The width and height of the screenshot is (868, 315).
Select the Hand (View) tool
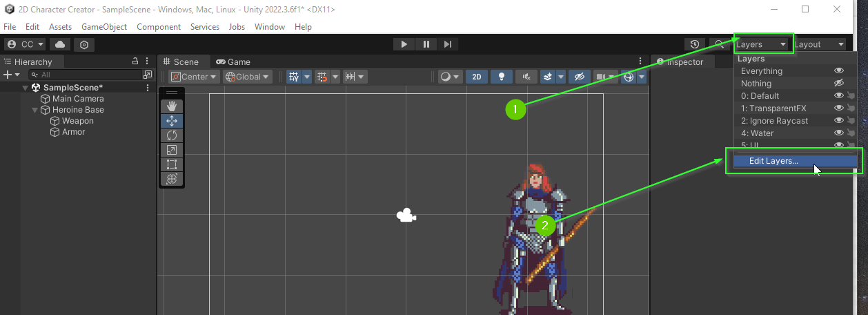click(x=172, y=106)
